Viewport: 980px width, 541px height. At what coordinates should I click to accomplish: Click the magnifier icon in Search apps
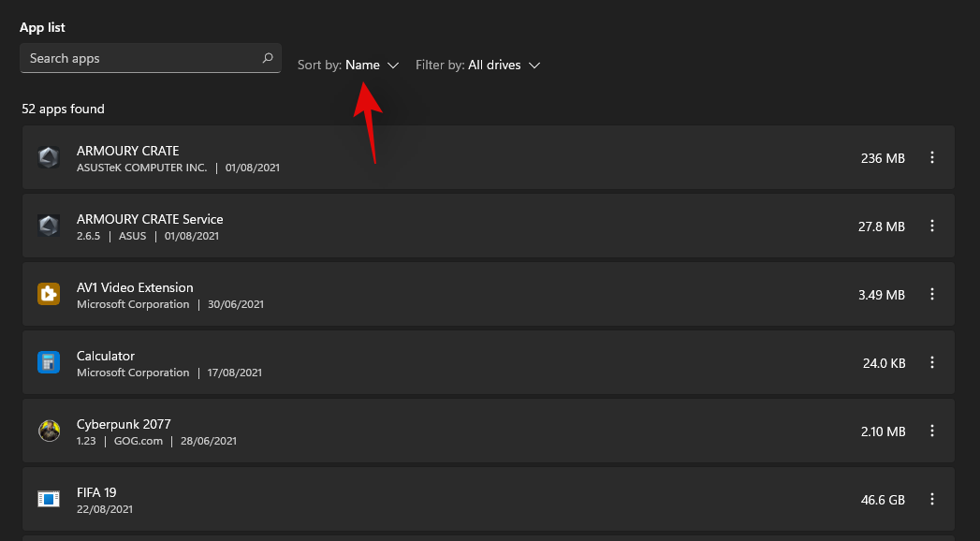click(x=268, y=58)
